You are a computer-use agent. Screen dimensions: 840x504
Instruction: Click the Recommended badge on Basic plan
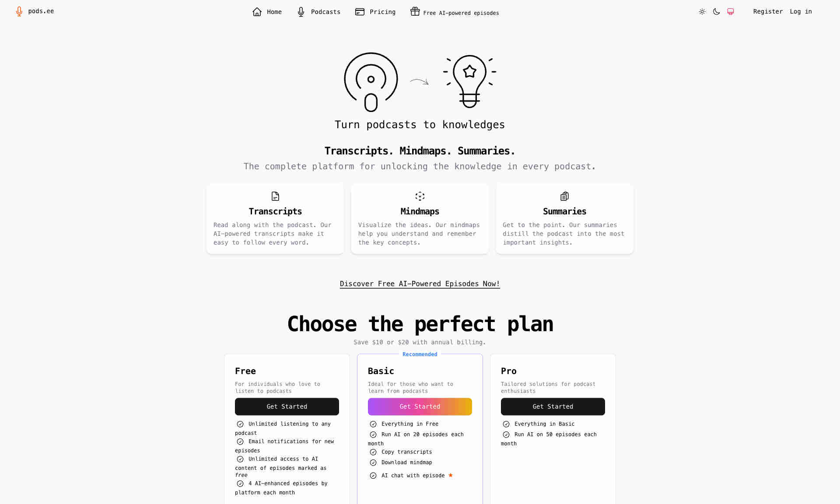[x=420, y=353]
